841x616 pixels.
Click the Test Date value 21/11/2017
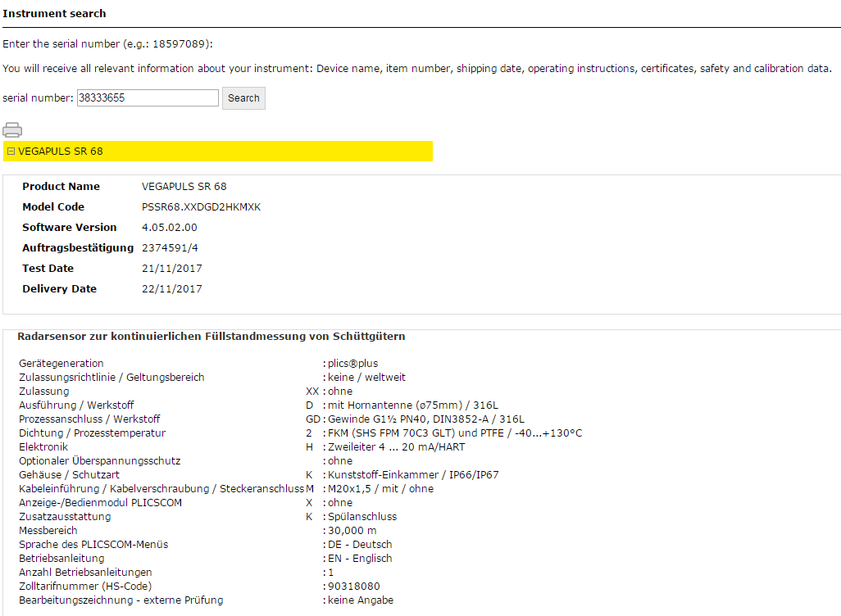tap(172, 268)
